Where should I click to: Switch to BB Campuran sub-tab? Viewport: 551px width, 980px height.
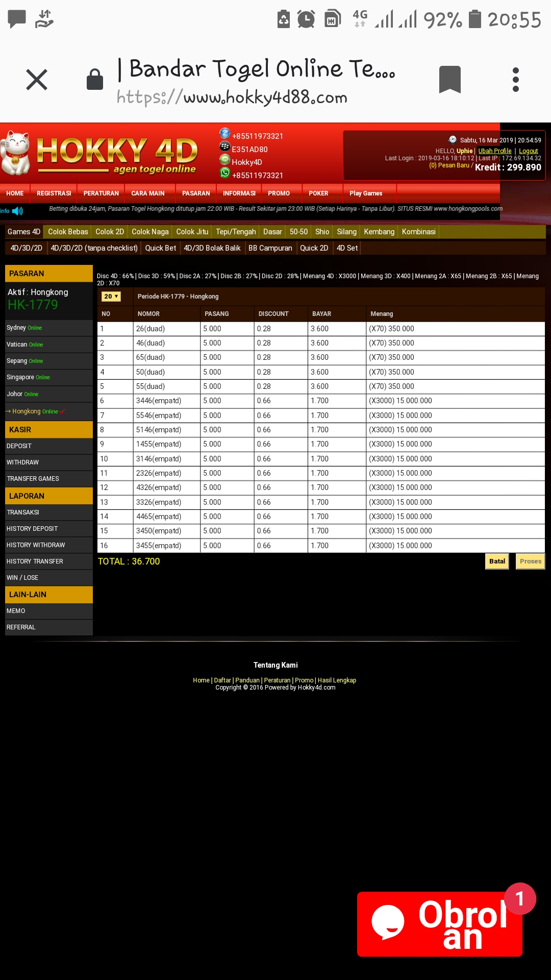(x=270, y=248)
